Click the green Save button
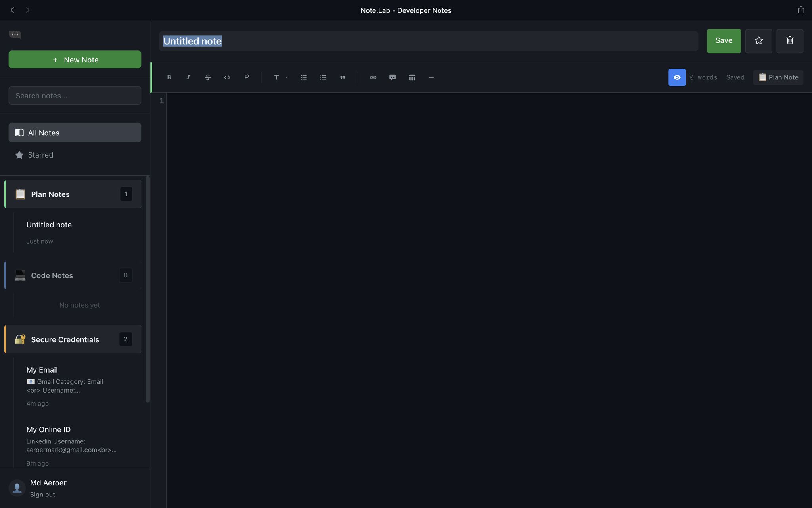This screenshot has width=812, height=508. click(724, 41)
